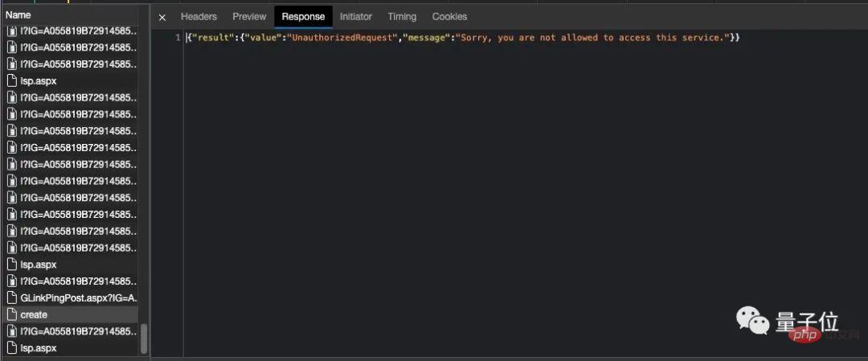This screenshot has height=361, width=868.
Task: Select the last lsp.aspx request at list bottom
Action: [39, 348]
